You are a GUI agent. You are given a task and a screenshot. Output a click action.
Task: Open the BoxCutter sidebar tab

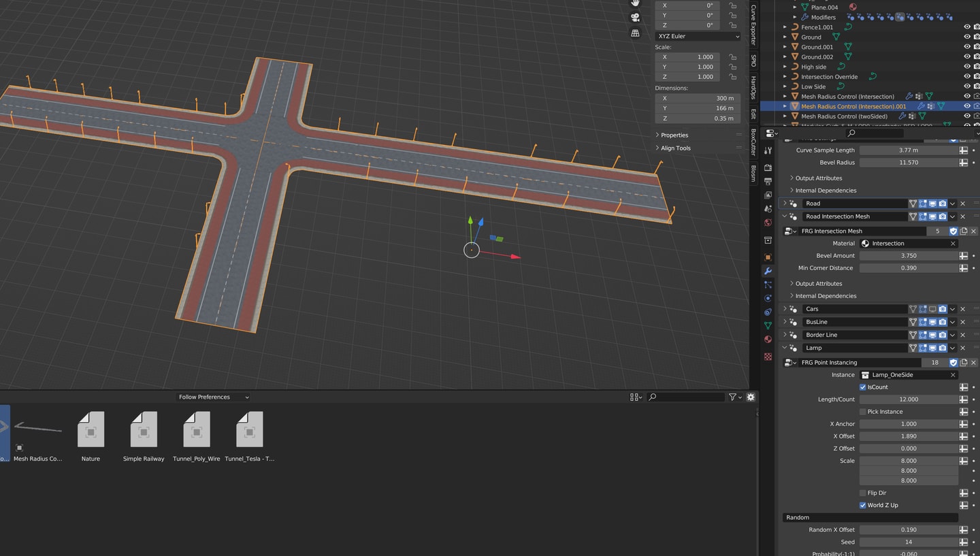(x=753, y=143)
